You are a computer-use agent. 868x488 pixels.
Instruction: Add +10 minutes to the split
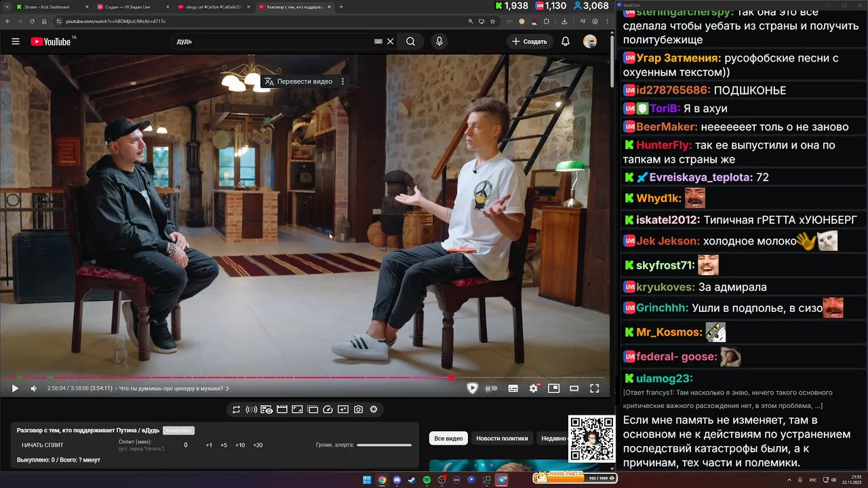tap(240, 445)
